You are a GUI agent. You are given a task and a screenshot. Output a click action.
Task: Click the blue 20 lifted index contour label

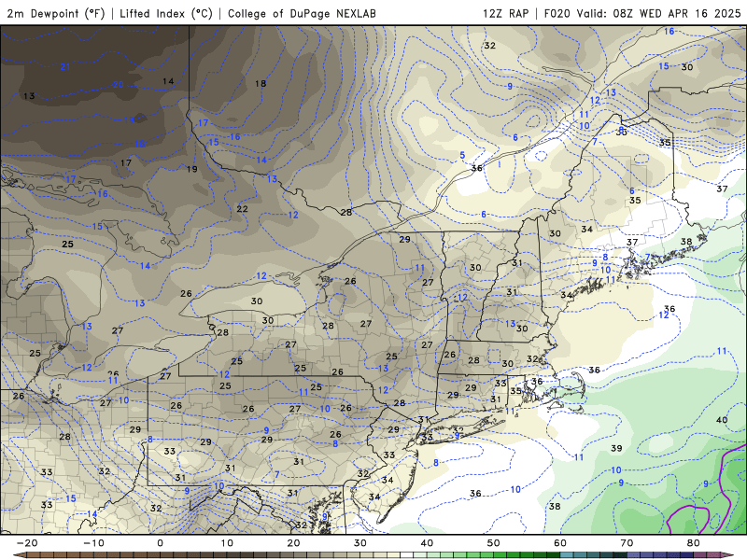pyautogui.click(x=119, y=85)
